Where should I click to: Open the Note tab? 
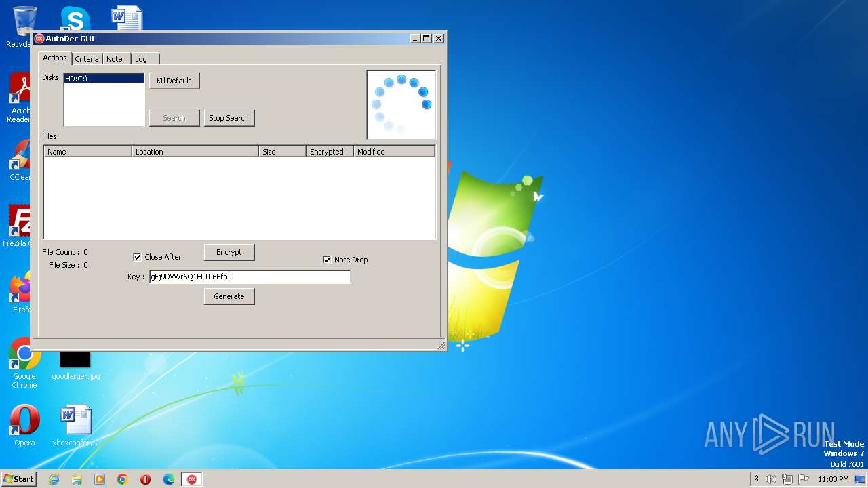click(x=115, y=59)
